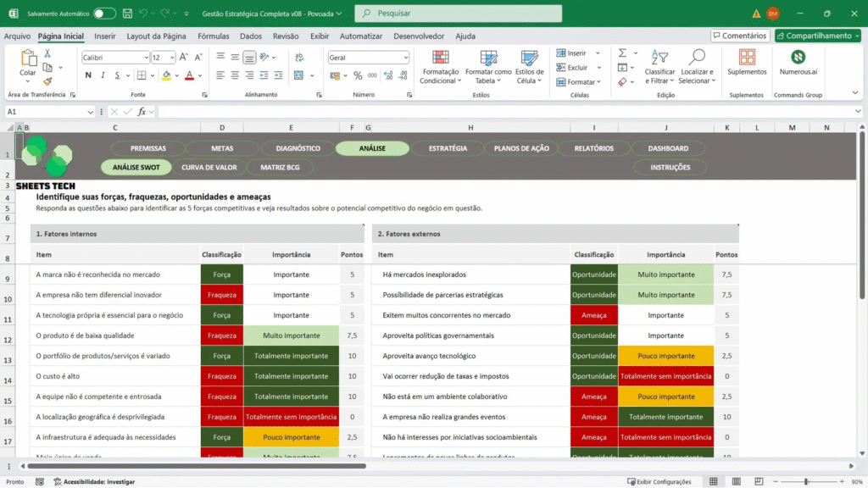Image resolution: width=868 pixels, height=488 pixels.
Task: Click the Pesquisar search box
Action: 458,14
